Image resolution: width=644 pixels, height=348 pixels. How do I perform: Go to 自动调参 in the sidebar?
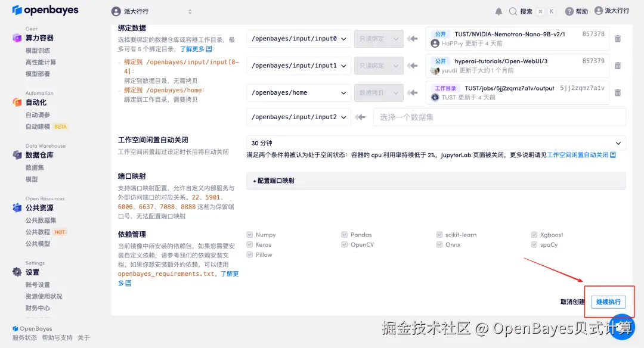38,115
